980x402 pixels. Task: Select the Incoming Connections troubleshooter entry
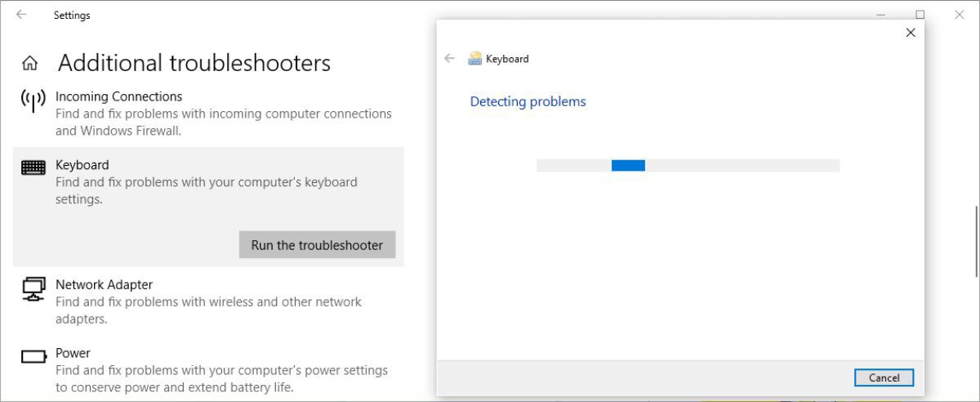[118, 96]
